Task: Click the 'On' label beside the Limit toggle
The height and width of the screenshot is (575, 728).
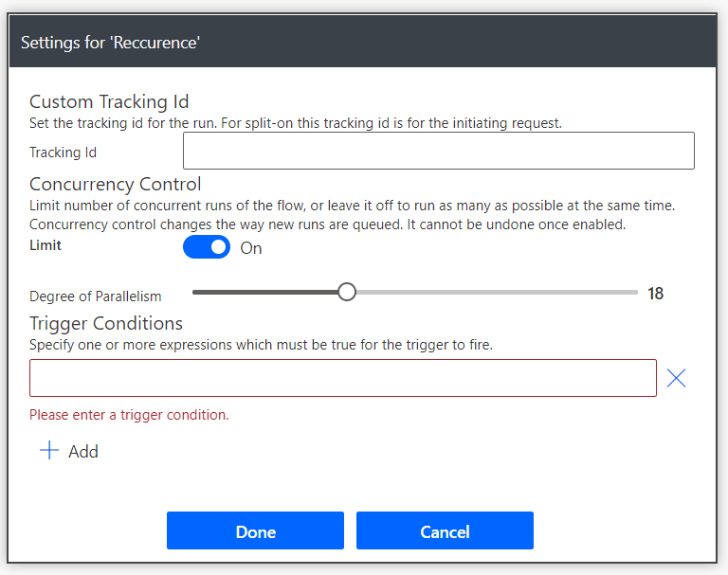Action: pyautogui.click(x=251, y=248)
